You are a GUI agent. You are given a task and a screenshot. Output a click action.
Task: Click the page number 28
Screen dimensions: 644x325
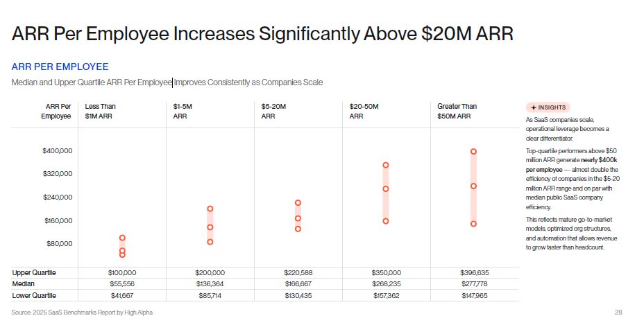click(618, 313)
